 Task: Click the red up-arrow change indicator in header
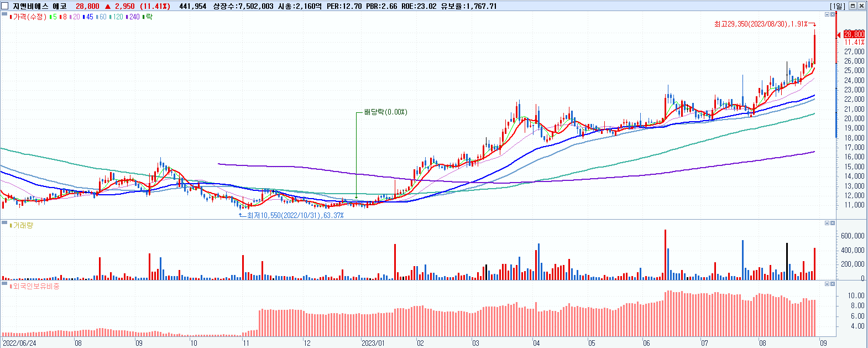coord(108,6)
